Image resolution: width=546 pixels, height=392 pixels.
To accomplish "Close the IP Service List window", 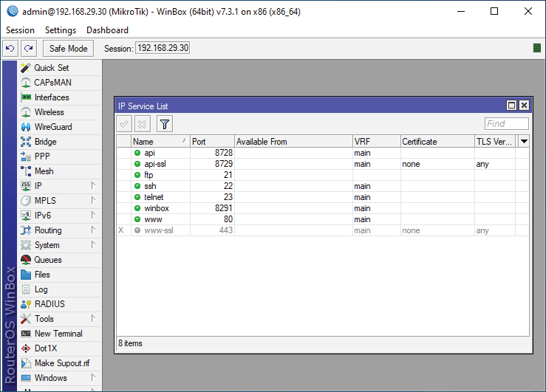I will pos(524,106).
